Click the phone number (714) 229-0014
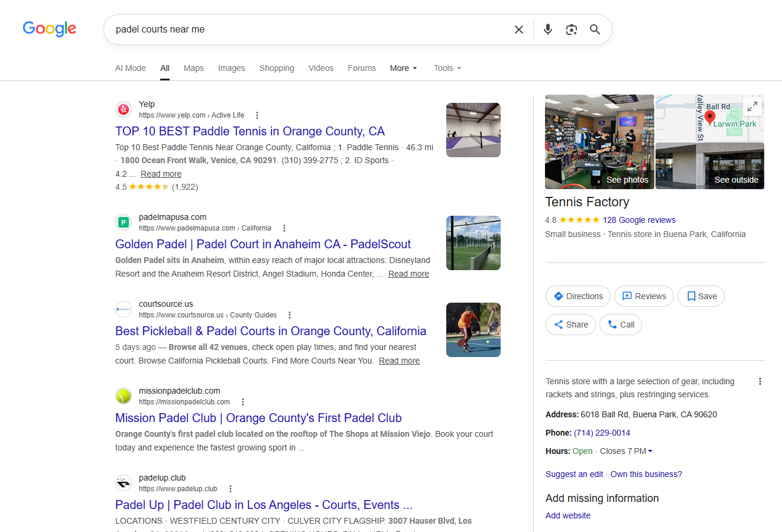Image resolution: width=782 pixels, height=532 pixels. [x=602, y=433]
